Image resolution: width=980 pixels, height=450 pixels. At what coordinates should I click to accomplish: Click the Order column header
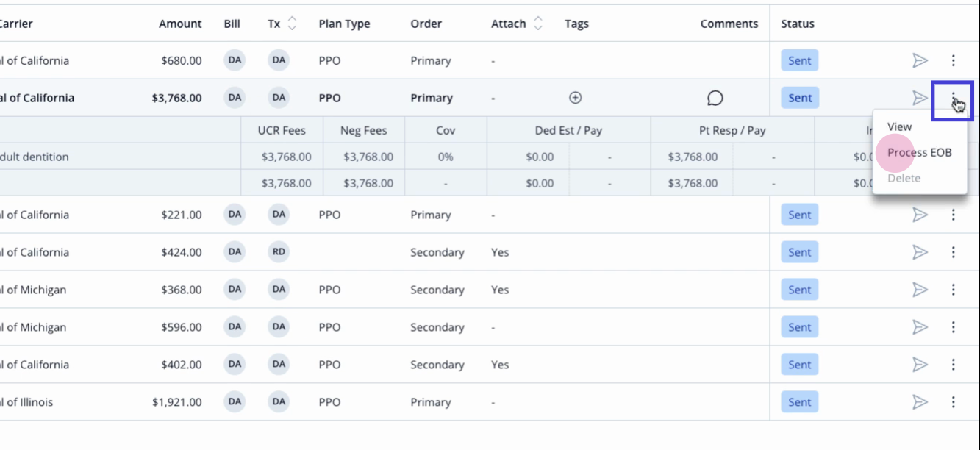point(426,24)
